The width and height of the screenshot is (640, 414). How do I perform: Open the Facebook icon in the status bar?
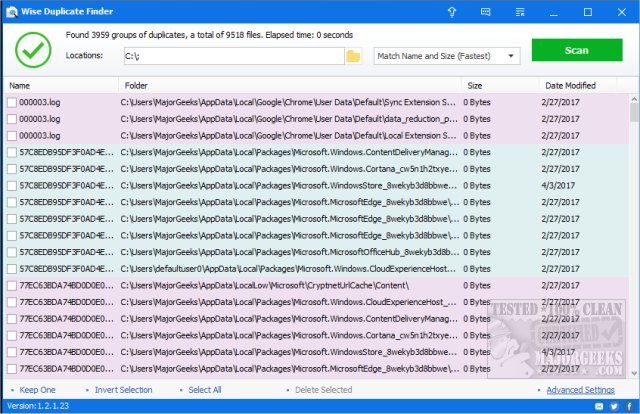(630, 406)
